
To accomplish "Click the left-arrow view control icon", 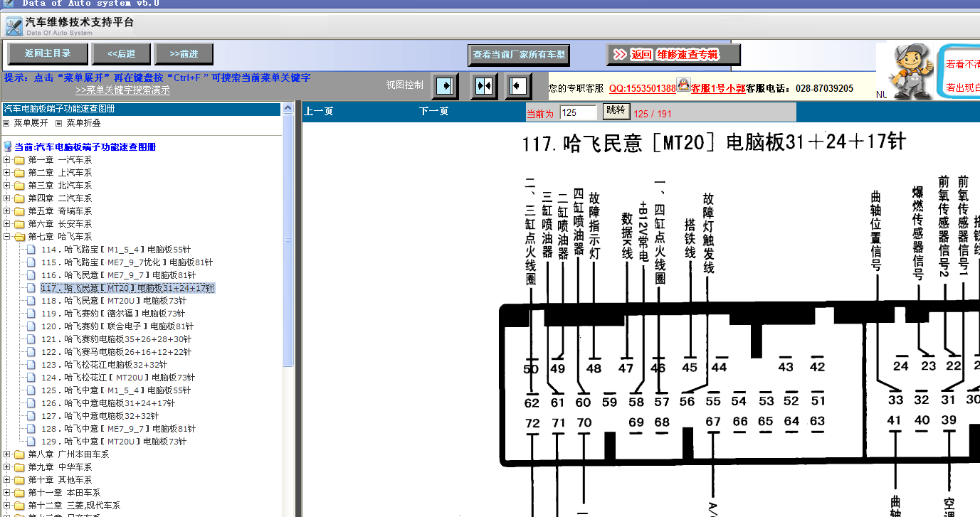I will (x=518, y=86).
